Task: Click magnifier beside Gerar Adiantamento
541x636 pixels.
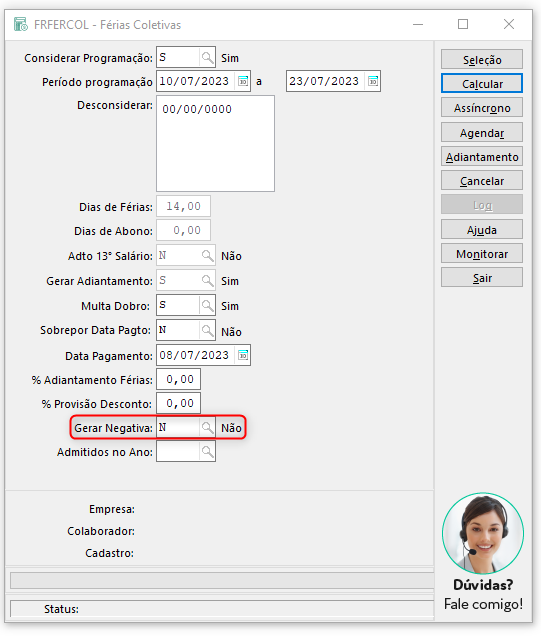Action: 207,281
